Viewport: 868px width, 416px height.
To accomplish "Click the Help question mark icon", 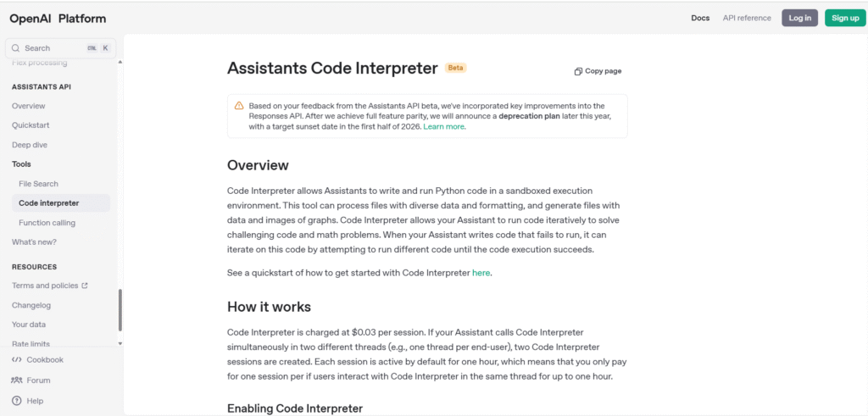I will pos(17,401).
